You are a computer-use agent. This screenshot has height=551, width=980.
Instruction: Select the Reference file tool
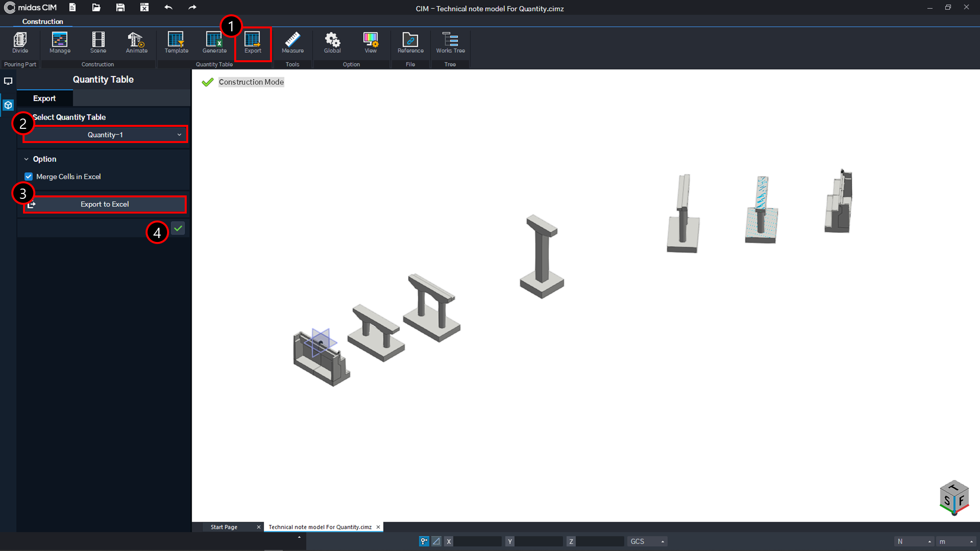pyautogui.click(x=410, y=43)
